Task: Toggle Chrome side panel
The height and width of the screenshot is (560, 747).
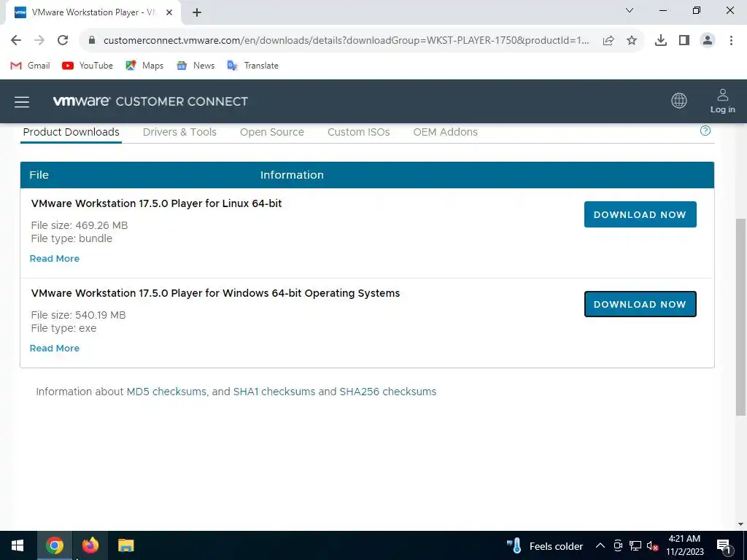Action: tap(684, 41)
